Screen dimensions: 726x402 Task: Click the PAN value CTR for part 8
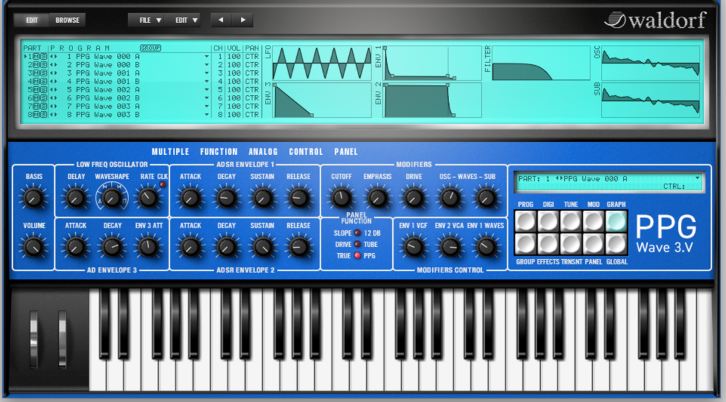252,114
